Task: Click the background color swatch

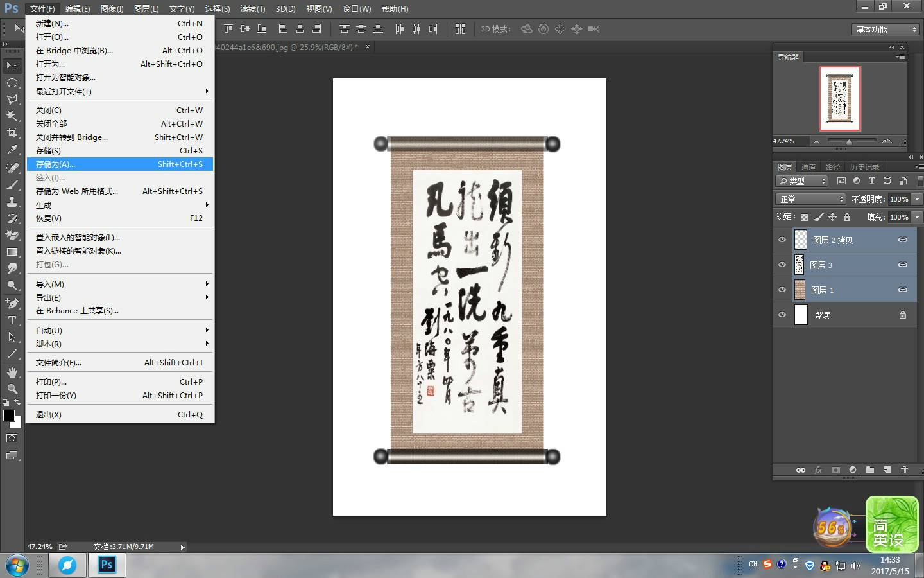Action: tap(18, 423)
